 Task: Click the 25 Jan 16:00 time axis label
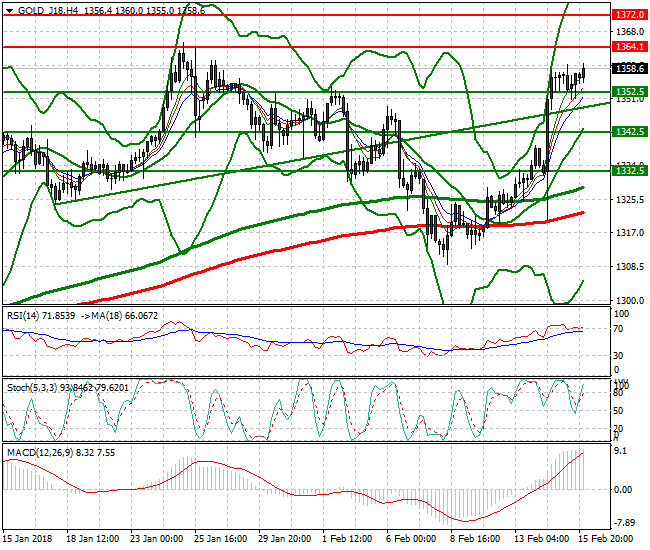(221, 539)
